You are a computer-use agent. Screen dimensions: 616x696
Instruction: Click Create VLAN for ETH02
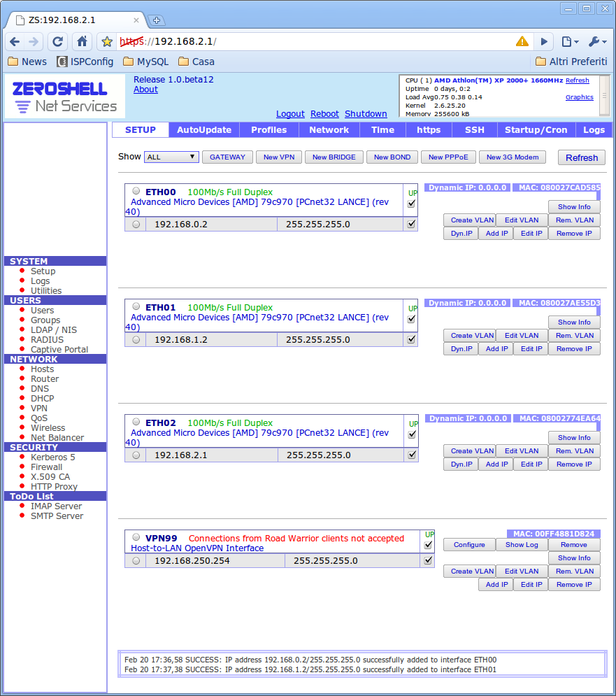[470, 451]
